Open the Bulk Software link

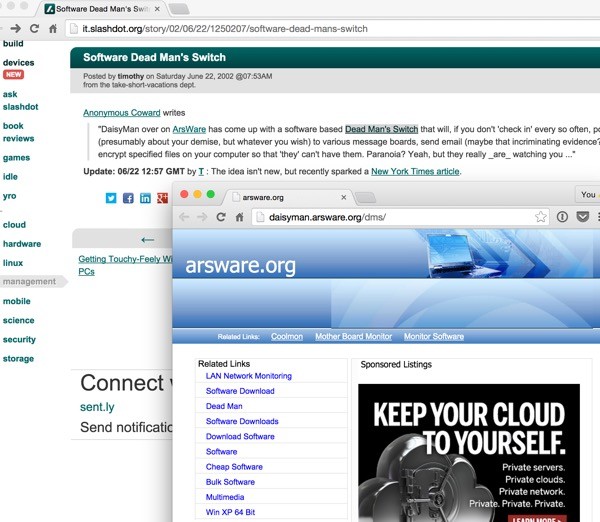click(230, 482)
